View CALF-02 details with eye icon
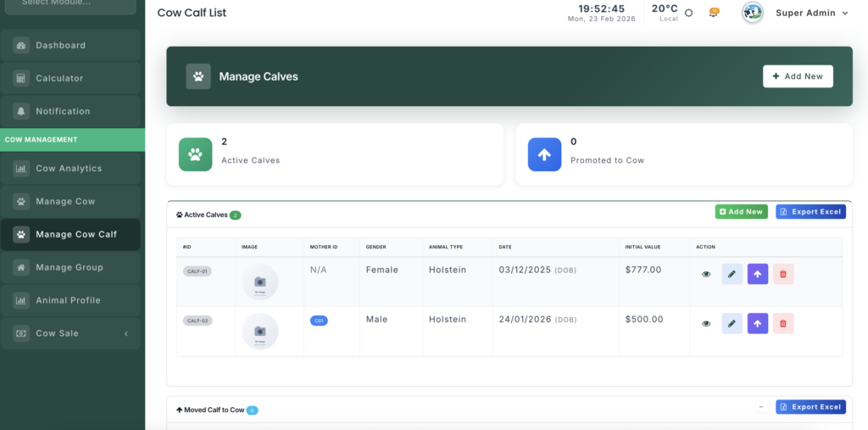Screen dimensions: 868x430 click(x=706, y=323)
